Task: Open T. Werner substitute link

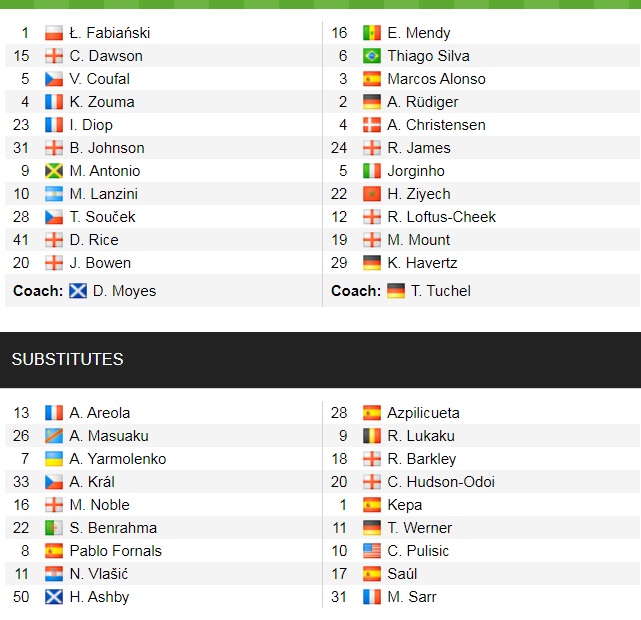Action: point(420,528)
